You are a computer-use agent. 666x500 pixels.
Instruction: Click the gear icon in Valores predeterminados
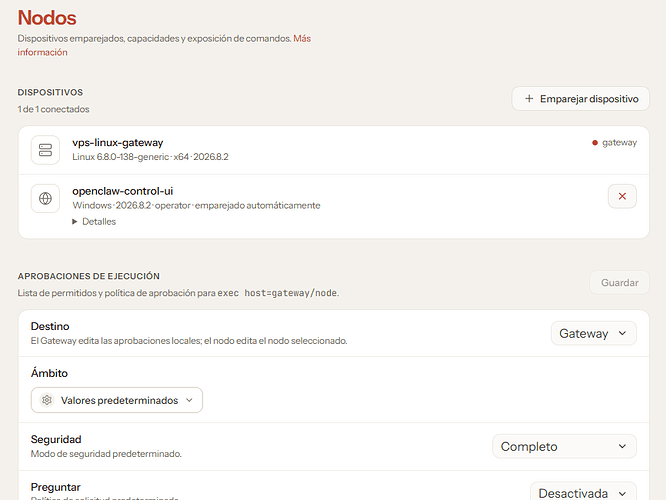47,400
